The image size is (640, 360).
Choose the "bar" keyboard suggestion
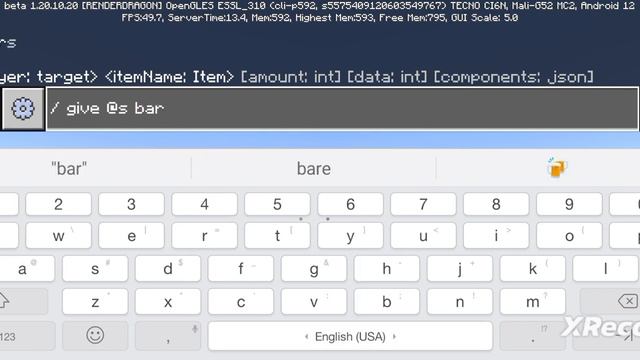(69, 169)
